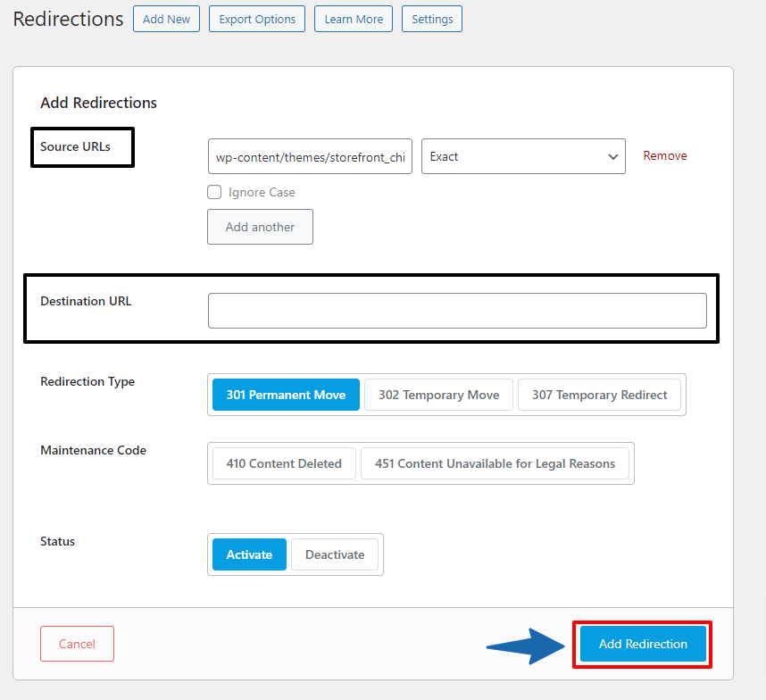Set the redirection status to Activate
The height and width of the screenshot is (700, 766).
pyautogui.click(x=248, y=554)
